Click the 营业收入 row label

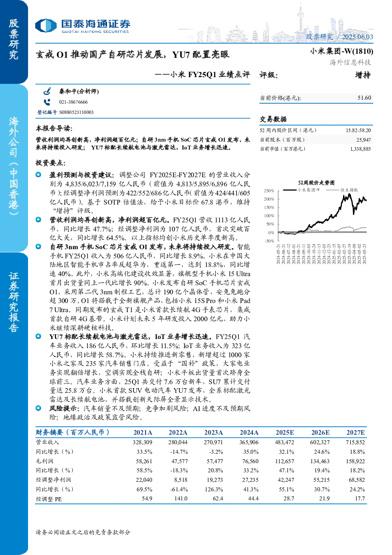coord(47,442)
